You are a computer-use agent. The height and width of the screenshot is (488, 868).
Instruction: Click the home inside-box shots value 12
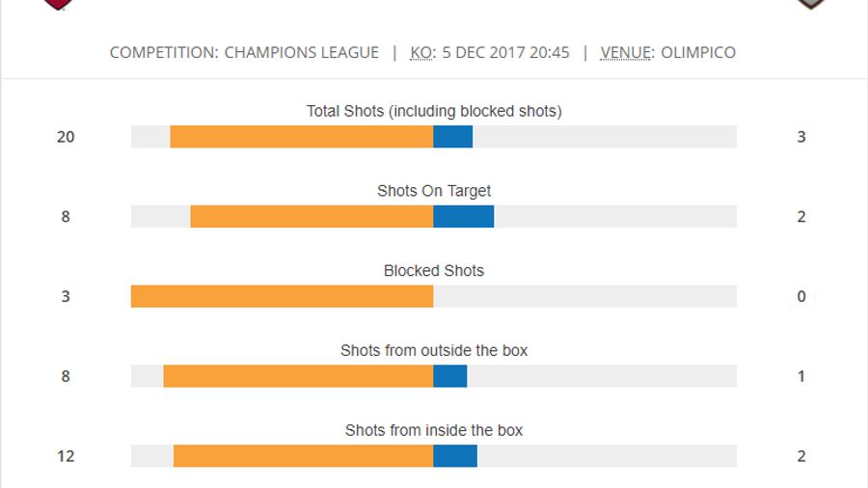coord(66,456)
